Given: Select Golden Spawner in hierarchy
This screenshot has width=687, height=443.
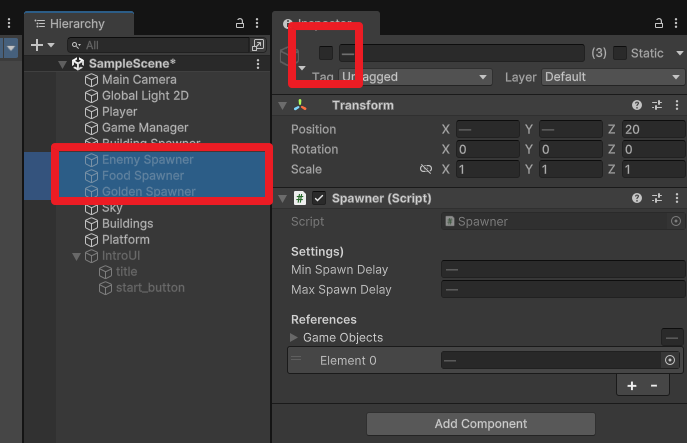Looking at the screenshot, I should click(x=149, y=191).
